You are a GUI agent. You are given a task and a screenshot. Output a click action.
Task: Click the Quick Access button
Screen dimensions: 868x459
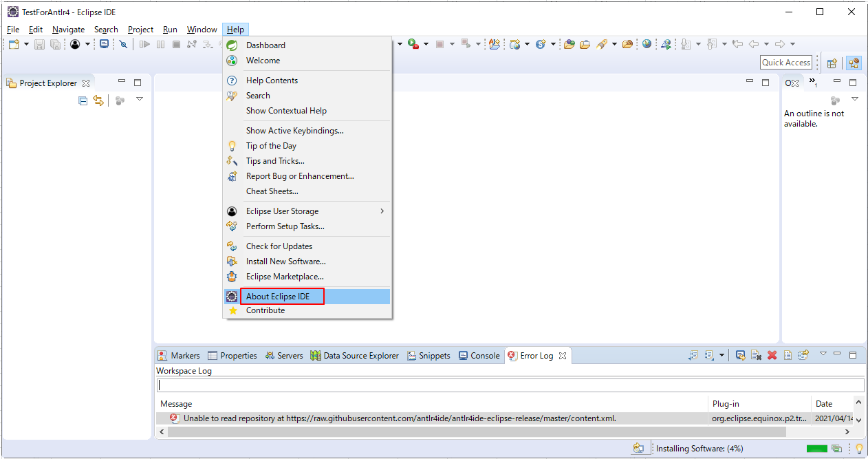coord(785,62)
